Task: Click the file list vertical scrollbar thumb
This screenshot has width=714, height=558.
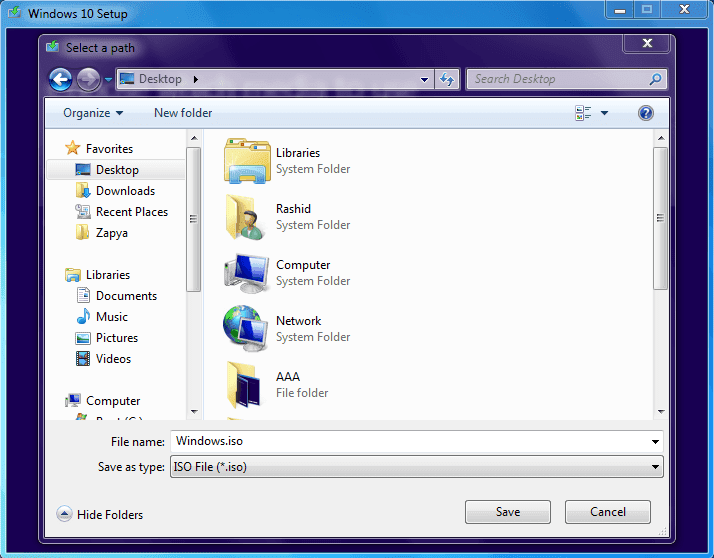Action: point(661,218)
